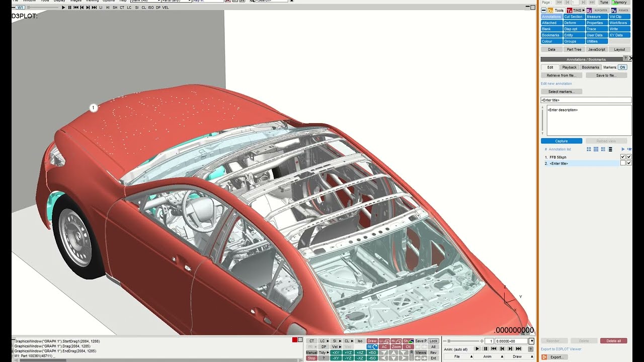The width and height of the screenshot is (644, 362).
Task: Open the T/HIS program link
Action: (577, 11)
